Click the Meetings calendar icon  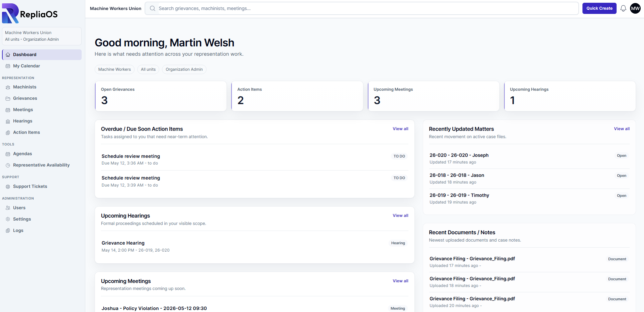pos(8,110)
